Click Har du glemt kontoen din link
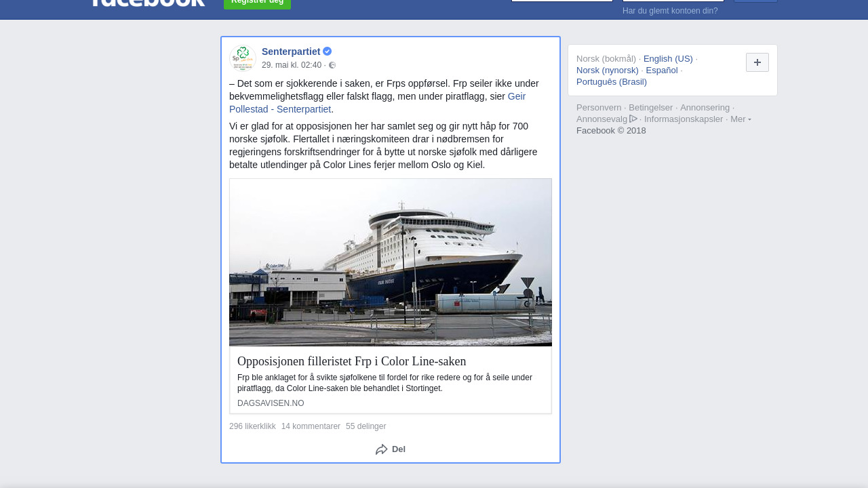This screenshot has width=868, height=488. point(670,11)
